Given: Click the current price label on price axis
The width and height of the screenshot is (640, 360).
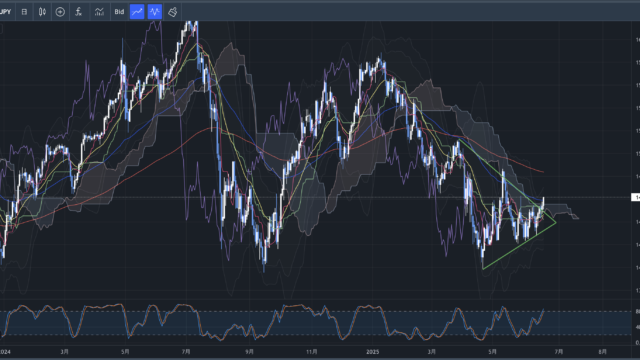Looking at the screenshot, I should click(636, 198).
